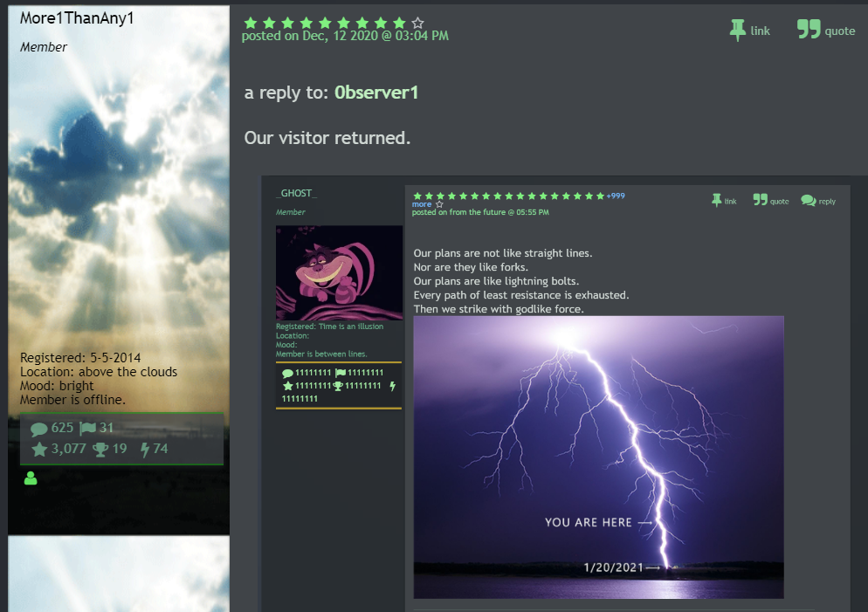The height and width of the screenshot is (612, 868).
Task: Click the flag icon in _GHOST_'s stats
Action: pos(341,373)
